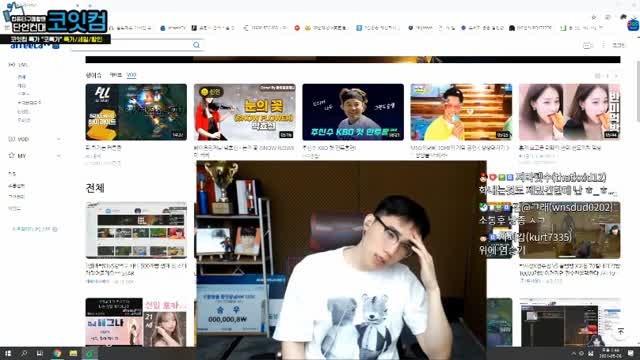Viewport: 640px width, 360px height.
Task: Show next carousel videos with right arrow
Action: [x=616, y=76]
